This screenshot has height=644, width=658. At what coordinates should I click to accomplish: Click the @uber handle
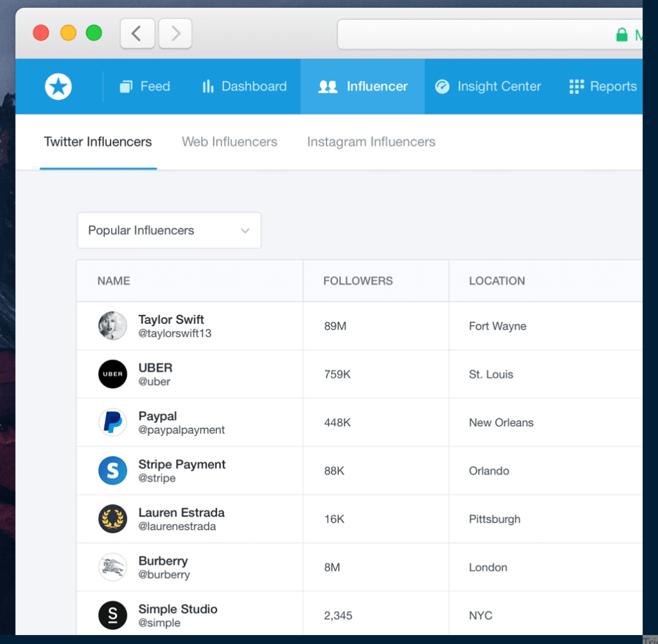pyautogui.click(x=154, y=382)
